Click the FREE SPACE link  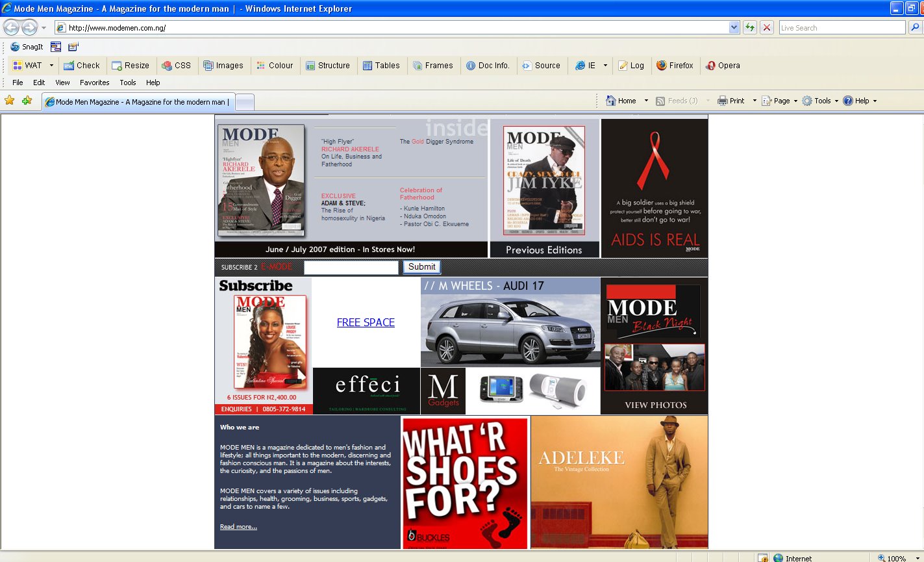coord(366,322)
